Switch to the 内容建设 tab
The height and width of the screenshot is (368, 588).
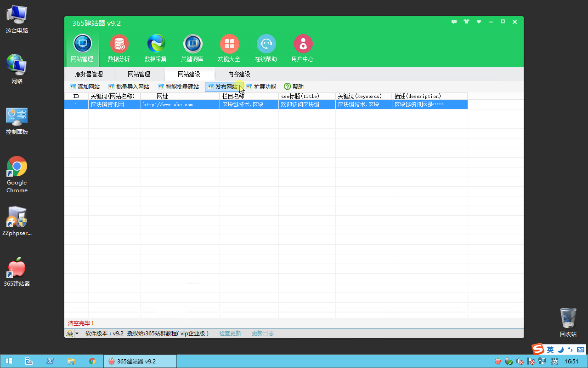coord(239,74)
